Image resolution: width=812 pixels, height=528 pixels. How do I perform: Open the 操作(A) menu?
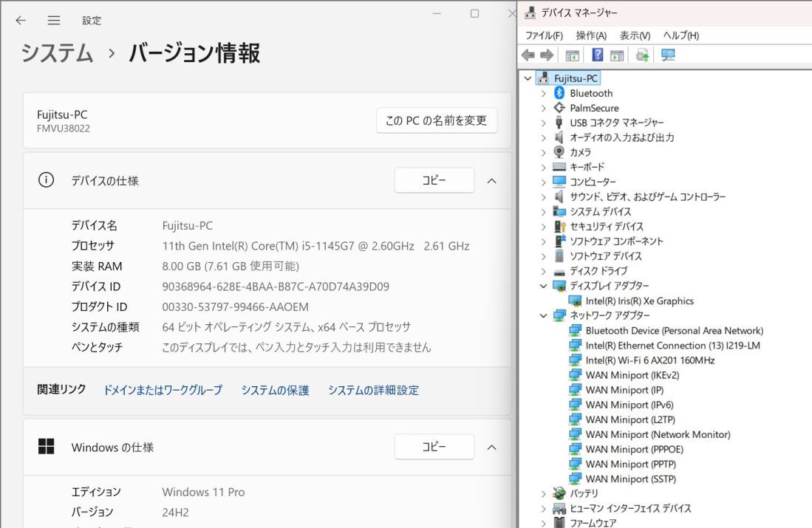pos(591,35)
